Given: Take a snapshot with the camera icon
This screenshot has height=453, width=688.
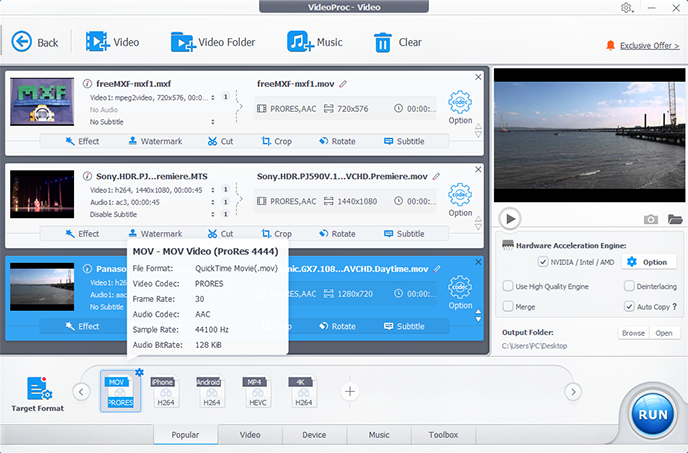Looking at the screenshot, I should pos(651,219).
